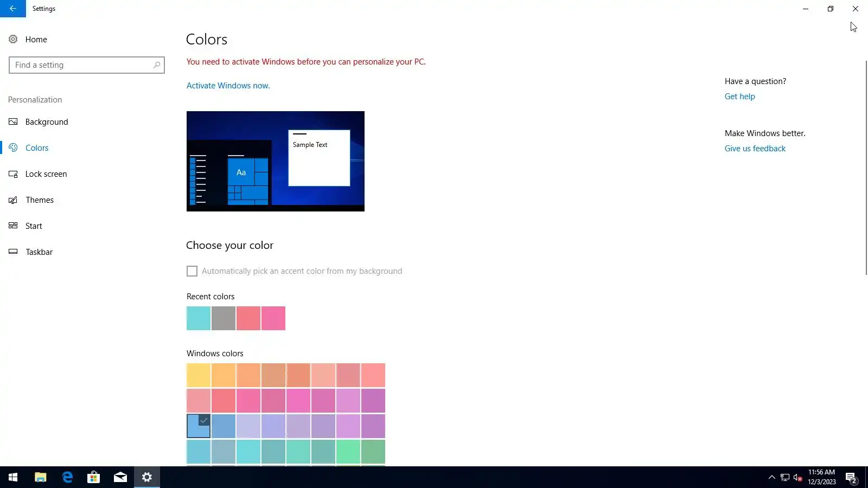Click the checkmarked blue swatch in Windows colors

[199, 426]
